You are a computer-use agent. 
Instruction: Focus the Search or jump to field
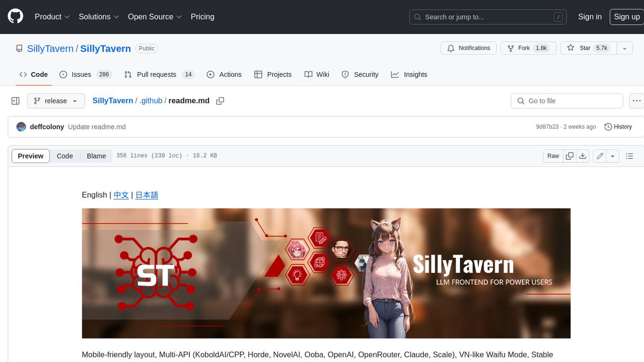click(489, 17)
